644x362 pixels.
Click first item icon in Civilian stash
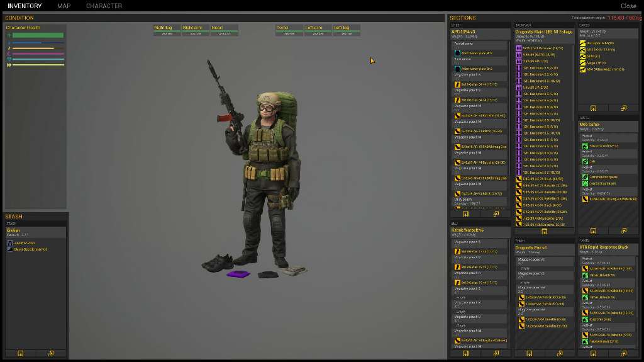10,243
